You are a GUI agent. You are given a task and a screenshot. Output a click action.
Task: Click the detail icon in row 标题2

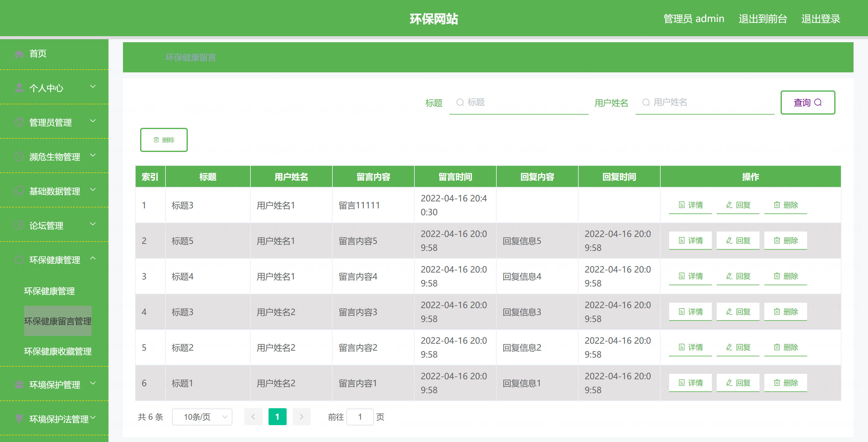pos(682,347)
